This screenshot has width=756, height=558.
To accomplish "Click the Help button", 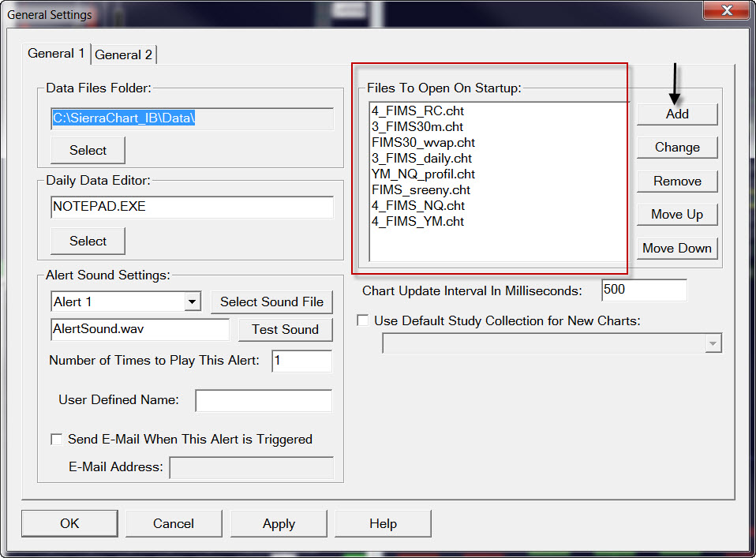I will [383, 524].
